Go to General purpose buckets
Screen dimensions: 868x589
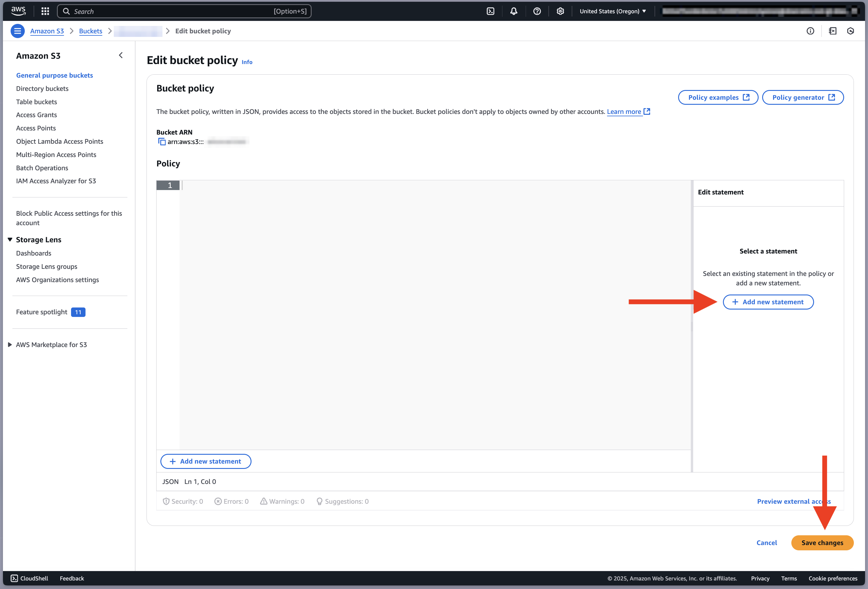(55, 75)
